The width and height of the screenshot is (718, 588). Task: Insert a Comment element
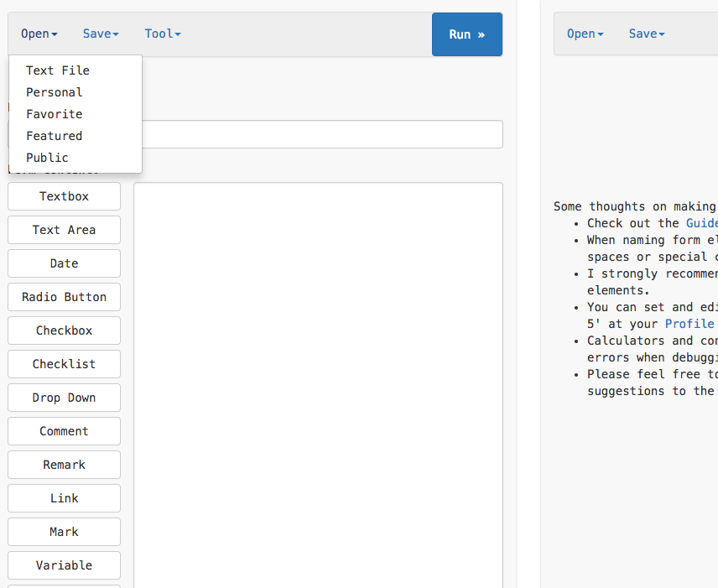(x=64, y=431)
